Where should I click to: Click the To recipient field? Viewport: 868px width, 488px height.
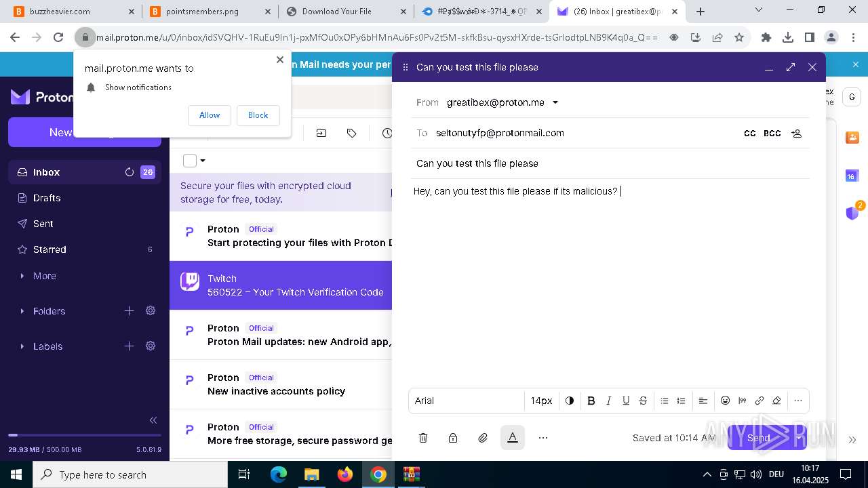(587, 133)
